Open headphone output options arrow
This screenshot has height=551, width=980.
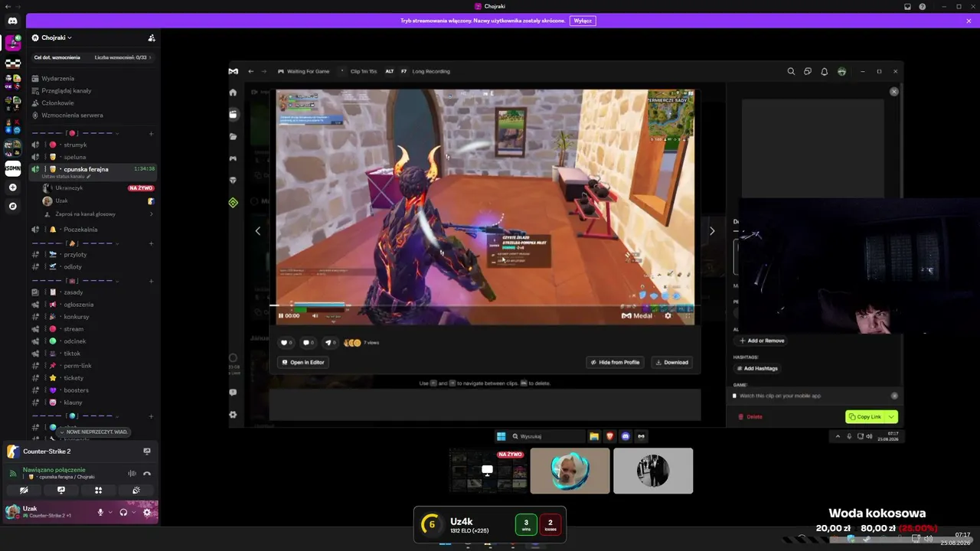(133, 512)
